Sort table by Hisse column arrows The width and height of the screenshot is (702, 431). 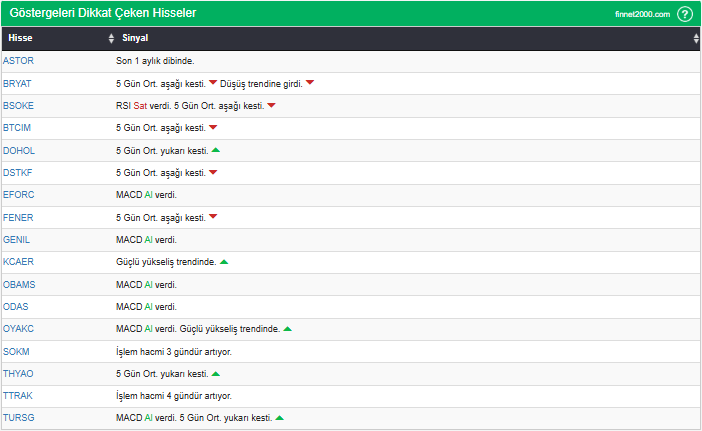tap(111, 38)
